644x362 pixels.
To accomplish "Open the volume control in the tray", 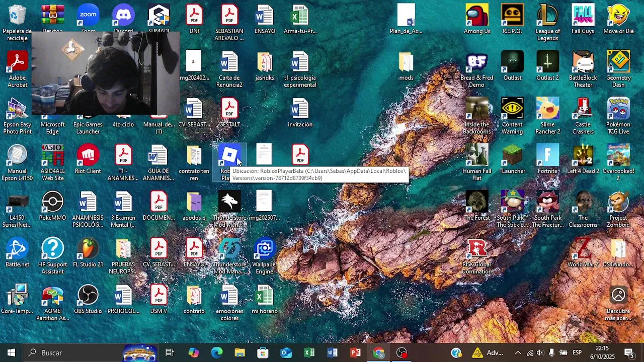I will click(x=540, y=352).
